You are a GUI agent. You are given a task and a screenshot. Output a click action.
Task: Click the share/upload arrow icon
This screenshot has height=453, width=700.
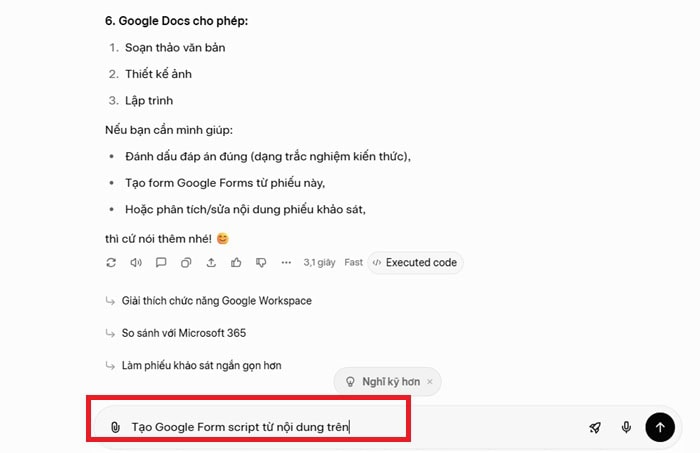(x=211, y=263)
